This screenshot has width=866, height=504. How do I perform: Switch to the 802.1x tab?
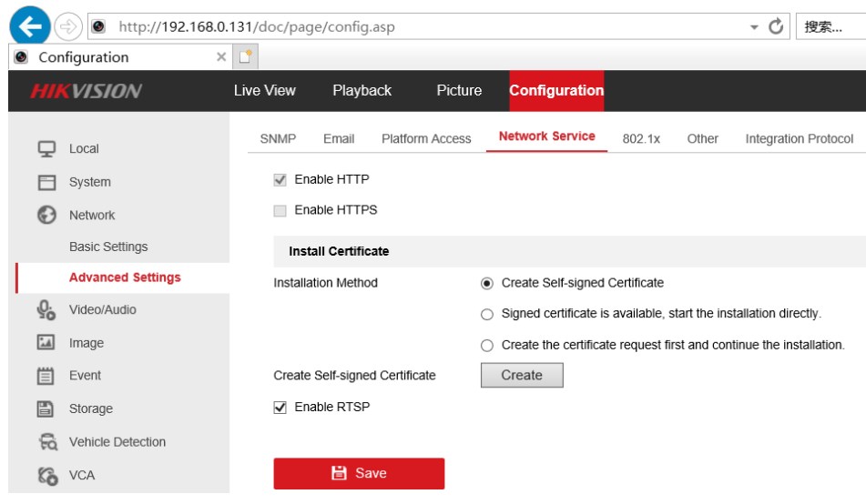coord(641,139)
